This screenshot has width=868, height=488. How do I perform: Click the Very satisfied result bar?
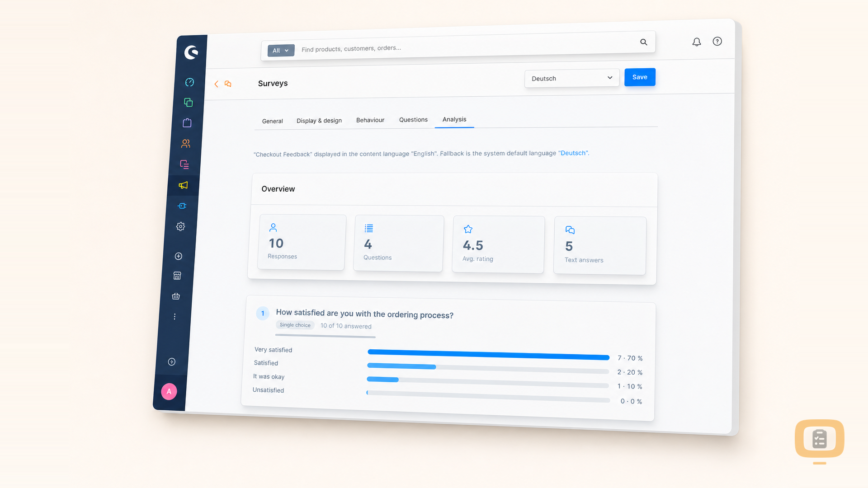click(488, 355)
